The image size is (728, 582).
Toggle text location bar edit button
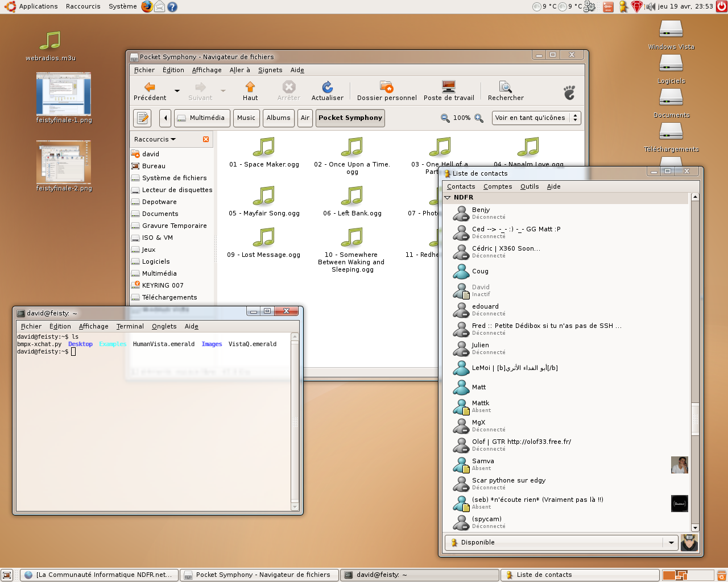tap(142, 118)
